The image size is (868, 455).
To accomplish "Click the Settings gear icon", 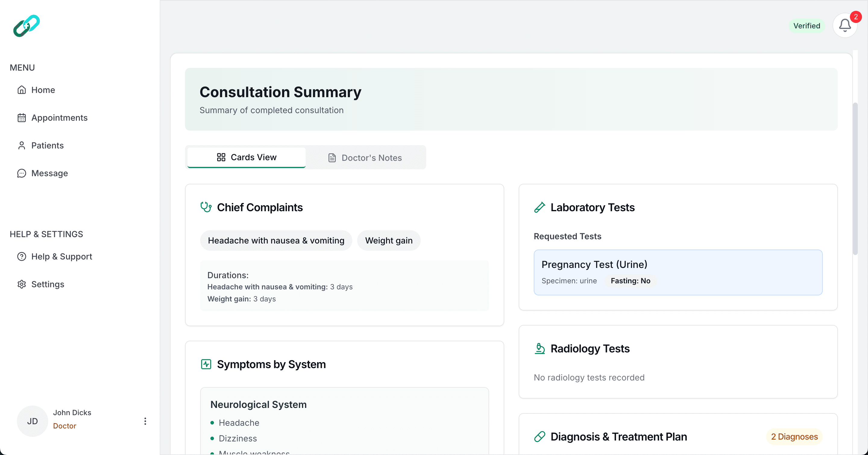I will 22,284.
